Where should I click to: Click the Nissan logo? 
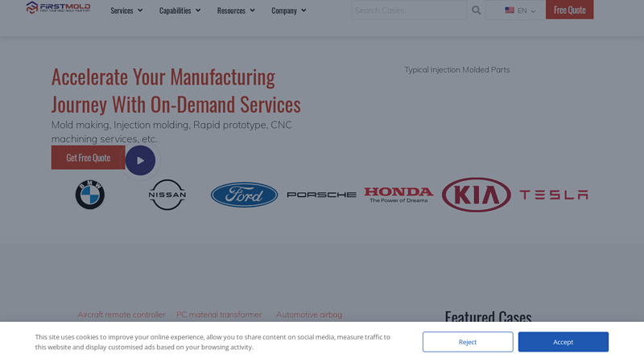[x=167, y=195]
